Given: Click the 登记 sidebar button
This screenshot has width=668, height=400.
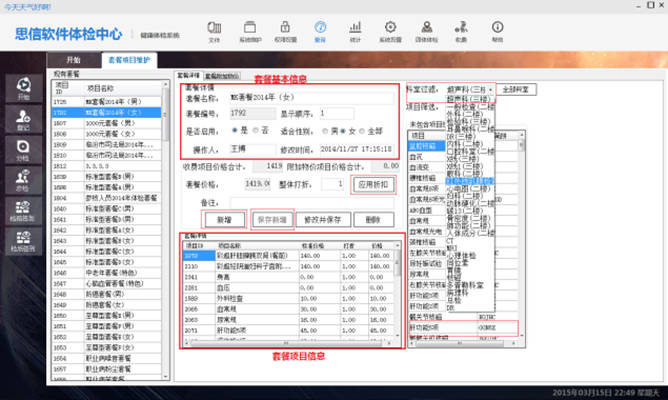Looking at the screenshot, I should 24,119.
